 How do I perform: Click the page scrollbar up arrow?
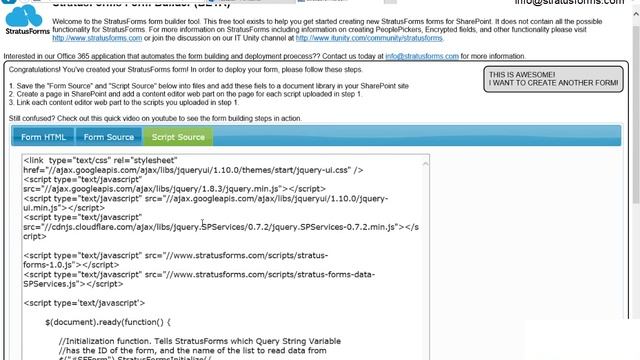tap(636, 14)
